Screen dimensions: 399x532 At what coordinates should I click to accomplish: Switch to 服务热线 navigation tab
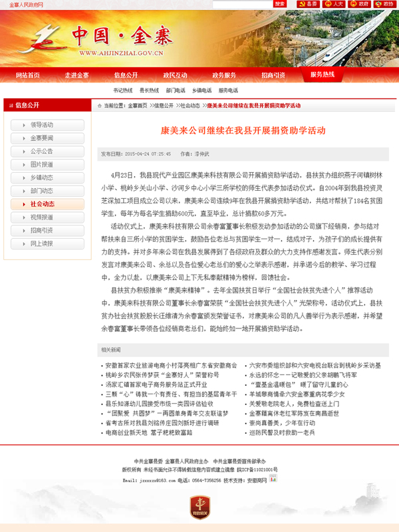coord(323,74)
